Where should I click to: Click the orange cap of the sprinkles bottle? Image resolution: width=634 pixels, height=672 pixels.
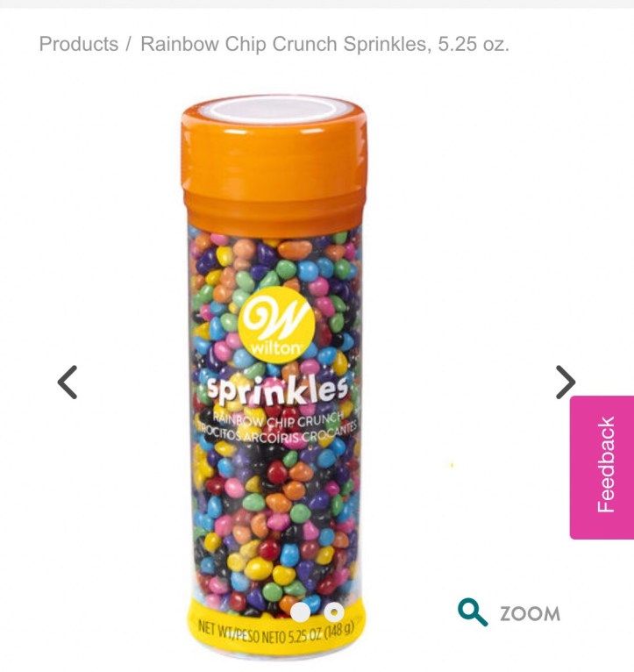(x=274, y=168)
